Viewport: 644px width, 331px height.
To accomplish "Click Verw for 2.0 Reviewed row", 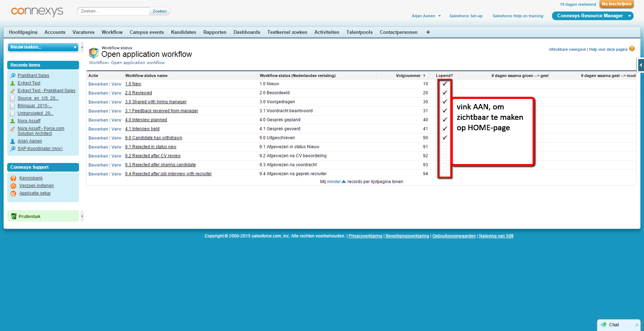I will coord(116,93).
